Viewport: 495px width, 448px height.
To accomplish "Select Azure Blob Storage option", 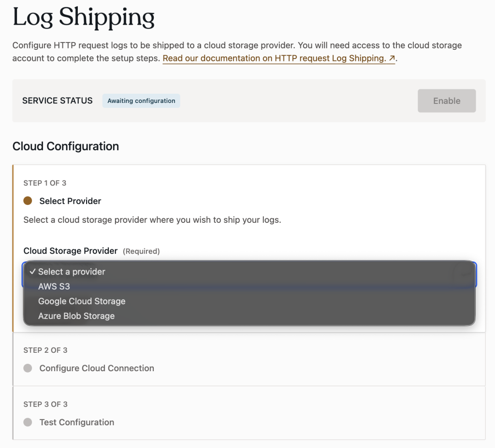I will coord(76,316).
